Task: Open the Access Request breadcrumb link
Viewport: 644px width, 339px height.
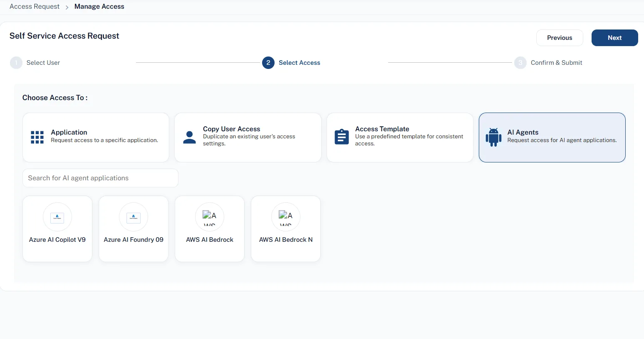Action: point(35,7)
